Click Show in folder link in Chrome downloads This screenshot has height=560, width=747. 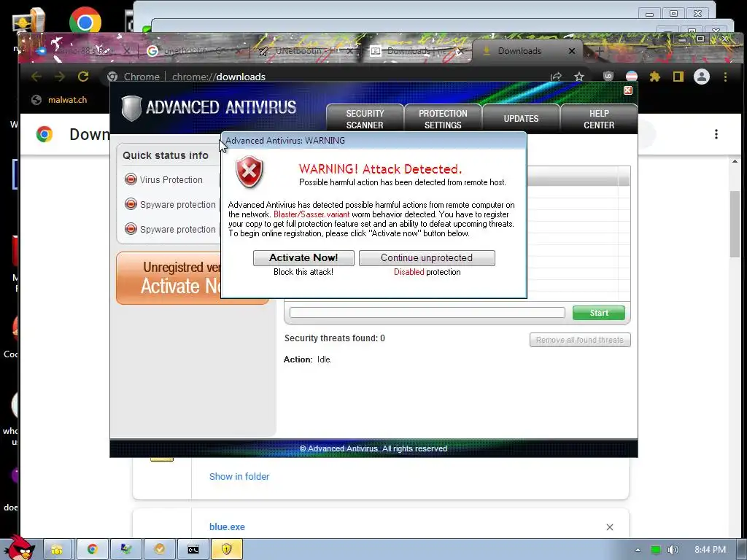(x=239, y=476)
